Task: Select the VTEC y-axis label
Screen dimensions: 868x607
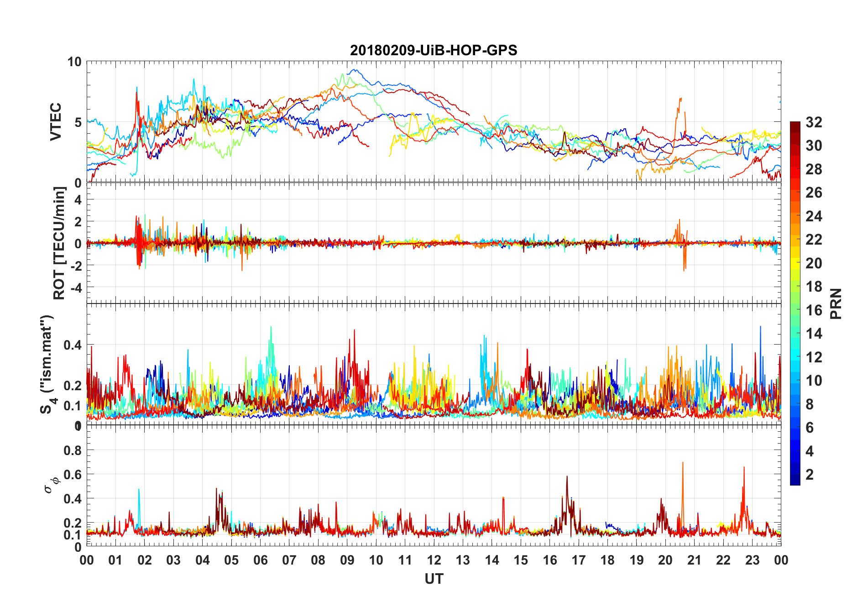Action: coord(55,122)
